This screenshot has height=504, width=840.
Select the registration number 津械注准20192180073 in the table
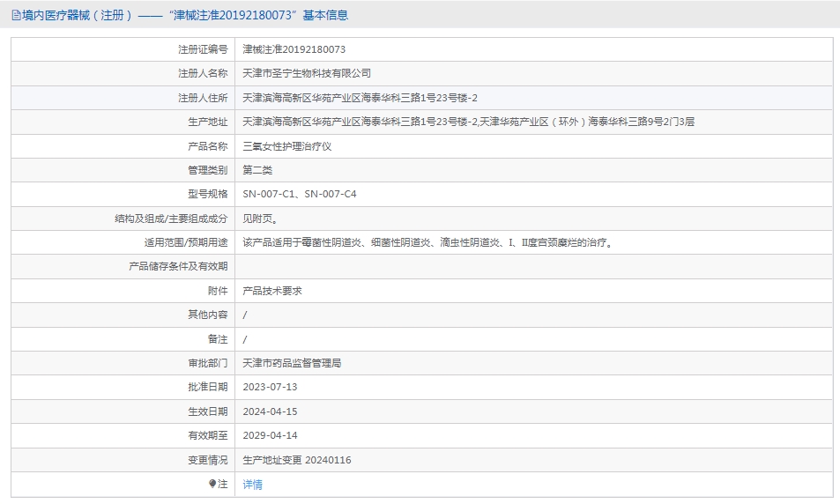click(x=294, y=49)
